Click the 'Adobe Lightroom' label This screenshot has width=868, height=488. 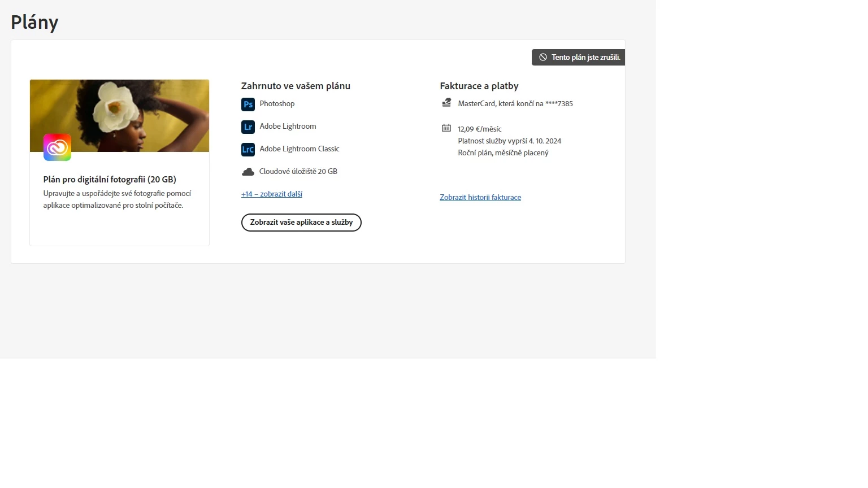pyautogui.click(x=288, y=126)
